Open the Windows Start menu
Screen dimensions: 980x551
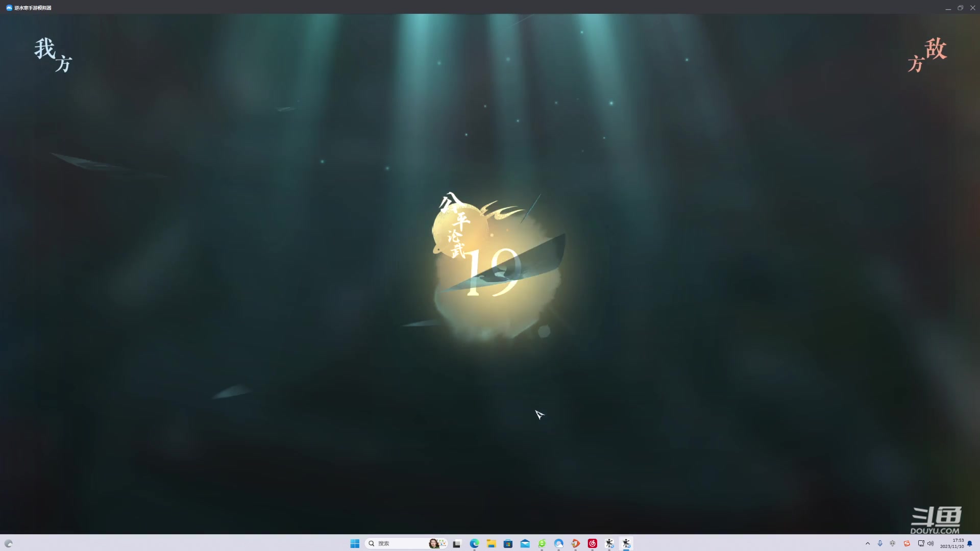[x=355, y=543]
